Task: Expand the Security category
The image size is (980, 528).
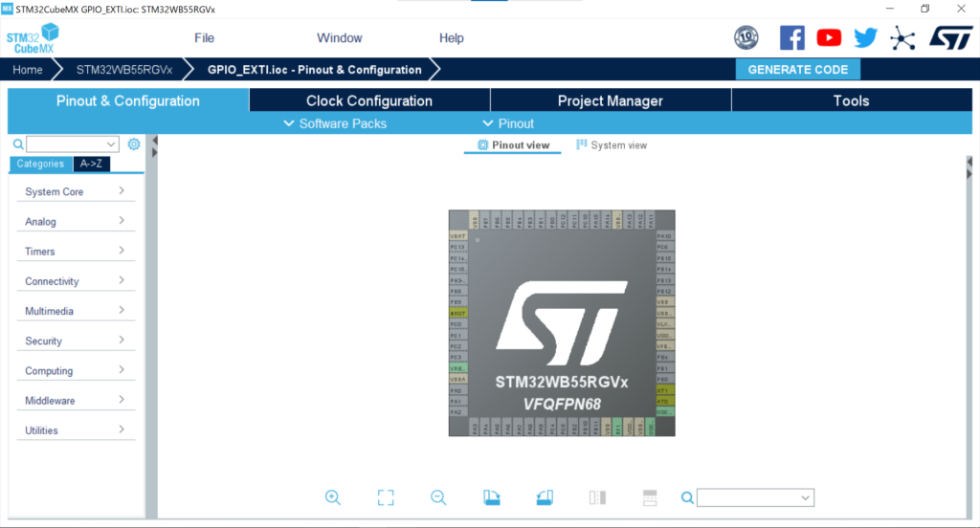Action: point(76,341)
